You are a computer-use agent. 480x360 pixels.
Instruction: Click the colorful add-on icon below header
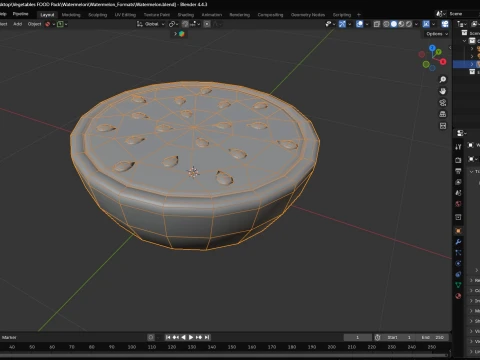click(182, 34)
